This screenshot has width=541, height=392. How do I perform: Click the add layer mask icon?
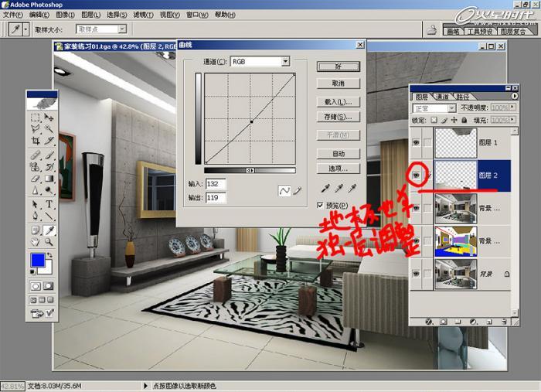(x=444, y=322)
